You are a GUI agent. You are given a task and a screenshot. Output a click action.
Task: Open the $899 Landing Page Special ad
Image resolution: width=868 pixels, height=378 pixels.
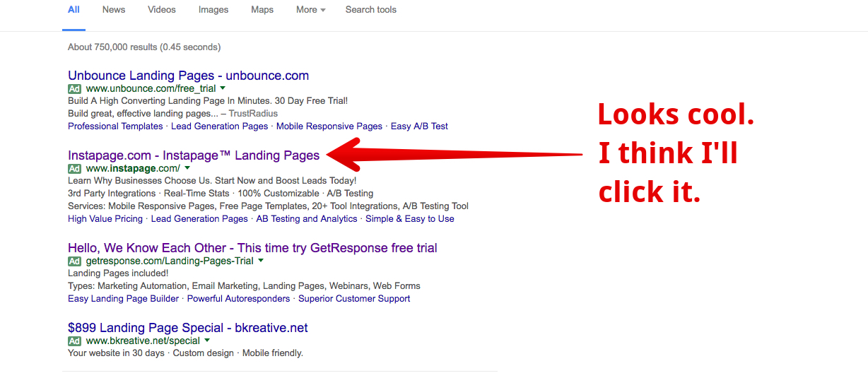188,328
